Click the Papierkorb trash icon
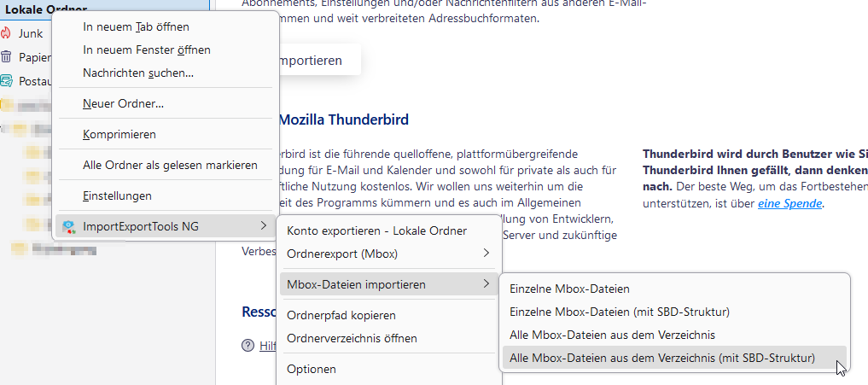 pyautogui.click(x=7, y=57)
